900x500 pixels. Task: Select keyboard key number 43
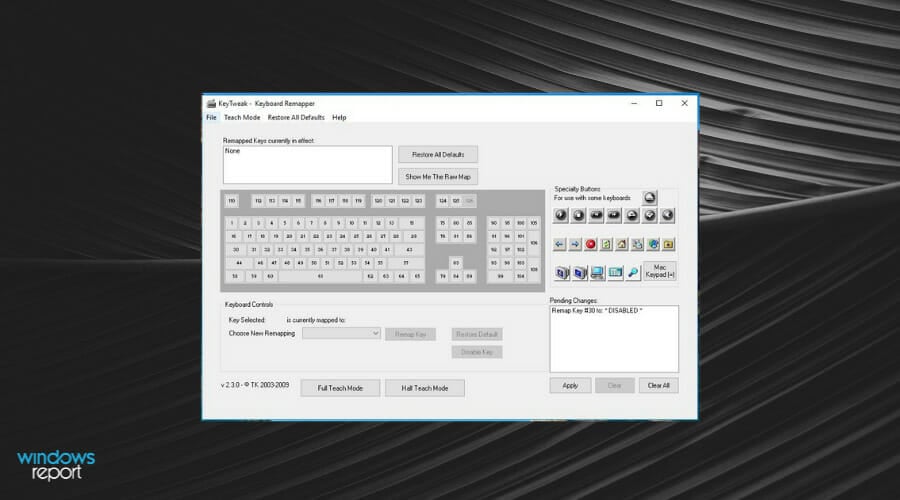pyautogui.click(x=410, y=250)
